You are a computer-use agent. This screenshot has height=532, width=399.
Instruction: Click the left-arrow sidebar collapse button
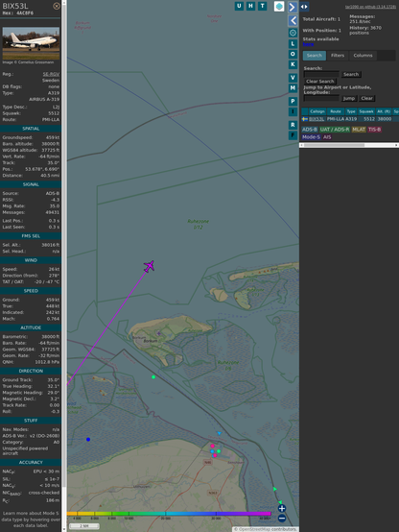click(x=293, y=21)
